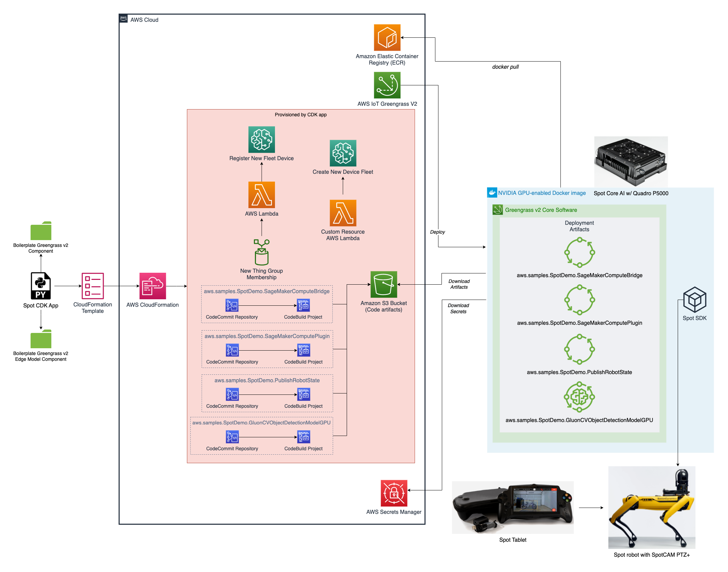Image resolution: width=728 pixels, height=572 pixels.
Task: Click the AWS CloudFormation icon
Action: (x=153, y=286)
